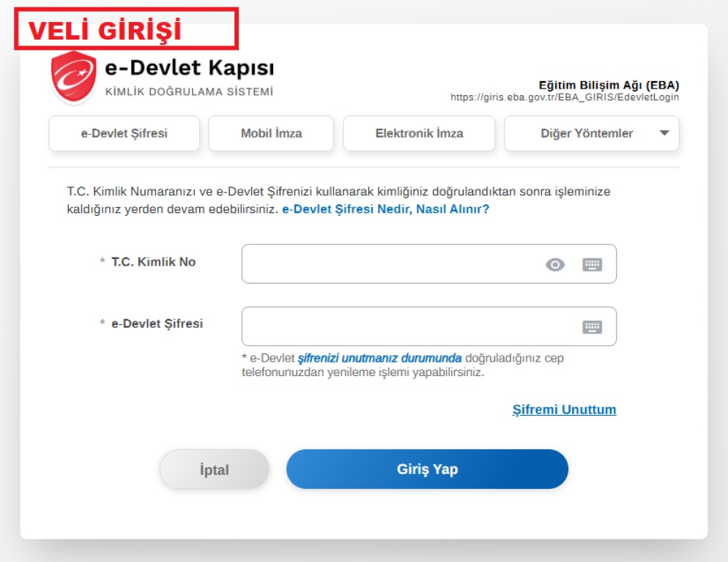Open virtual keyboard for T.C. Kimlik No

[592, 264]
